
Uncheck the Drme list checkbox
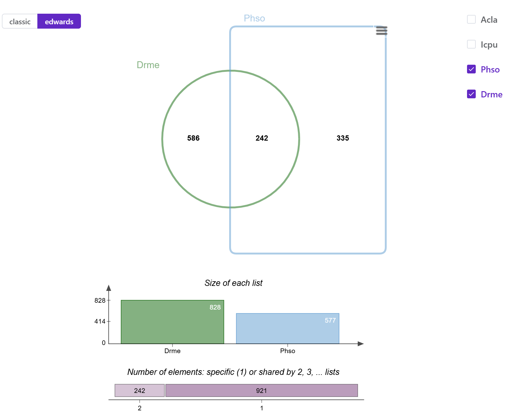click(471, 94)
